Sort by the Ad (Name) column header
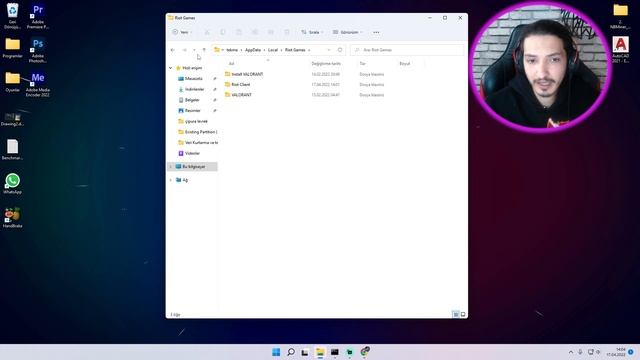 [231, 64]
